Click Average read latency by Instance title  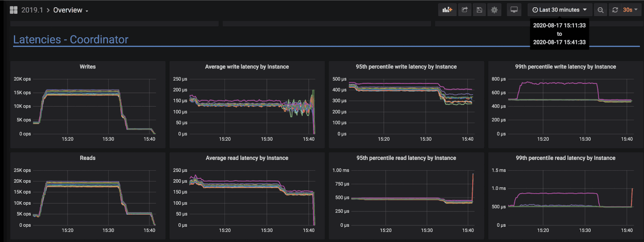click(247, 158)
